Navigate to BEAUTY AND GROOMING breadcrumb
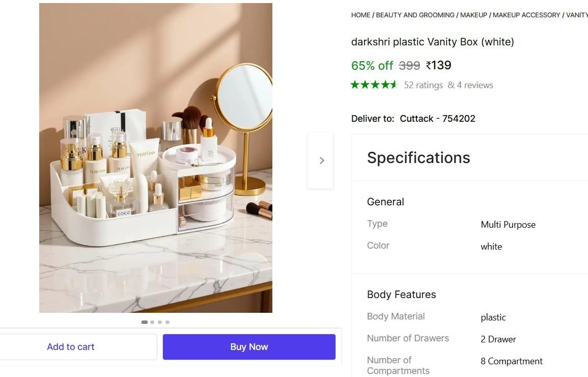The width and height of the screenshot is (588, 377). coord(415,15)
